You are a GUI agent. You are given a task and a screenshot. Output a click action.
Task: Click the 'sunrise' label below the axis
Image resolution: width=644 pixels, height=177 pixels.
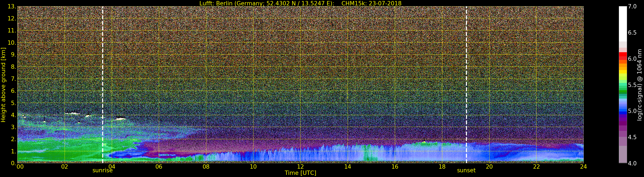pos(103,171)
